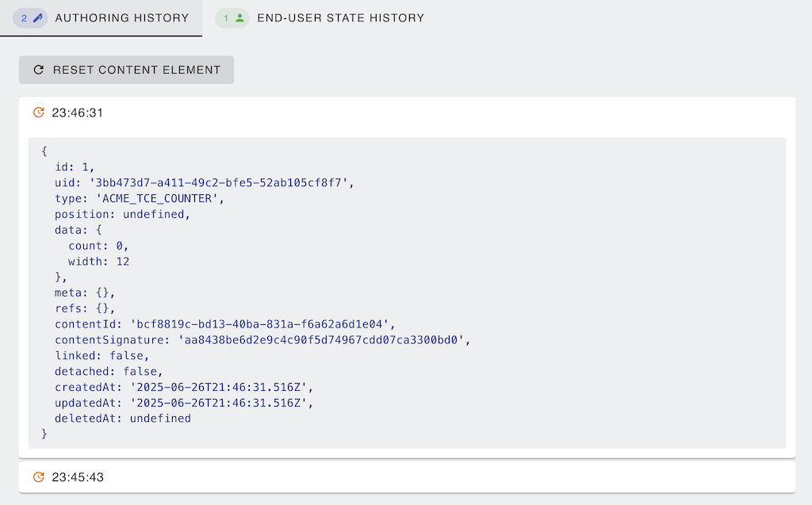The width and height of the screenshot is (812, 505).
Task: Click the 'linked: false' line
Action: tap(102, 356)
